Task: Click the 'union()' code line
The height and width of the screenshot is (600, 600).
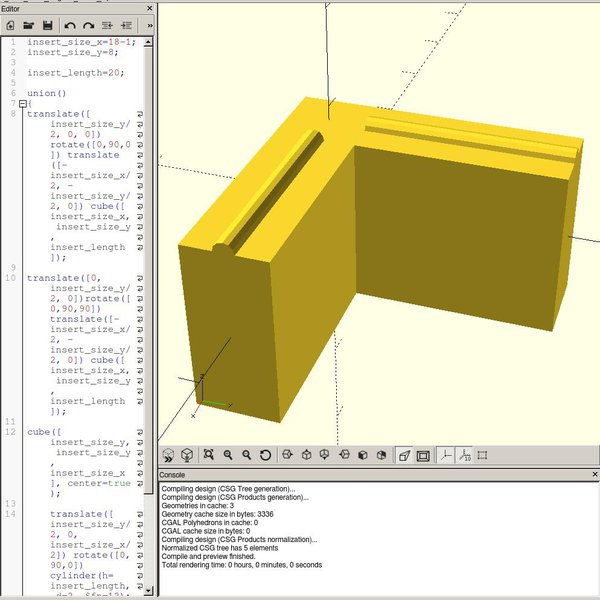Action: point(46,93)
